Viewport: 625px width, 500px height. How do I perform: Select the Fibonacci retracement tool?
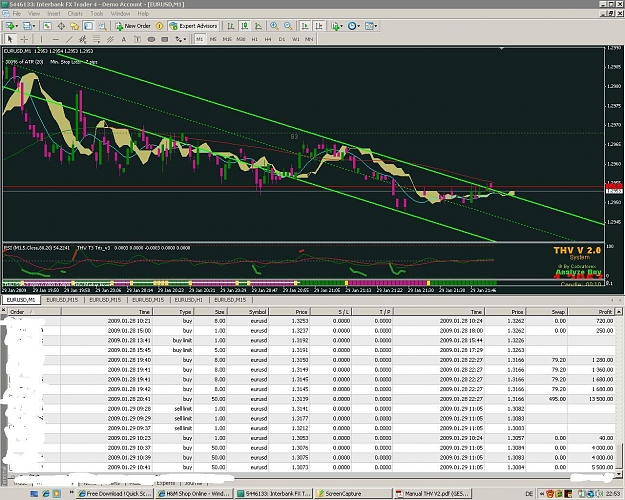coord(96,39)
